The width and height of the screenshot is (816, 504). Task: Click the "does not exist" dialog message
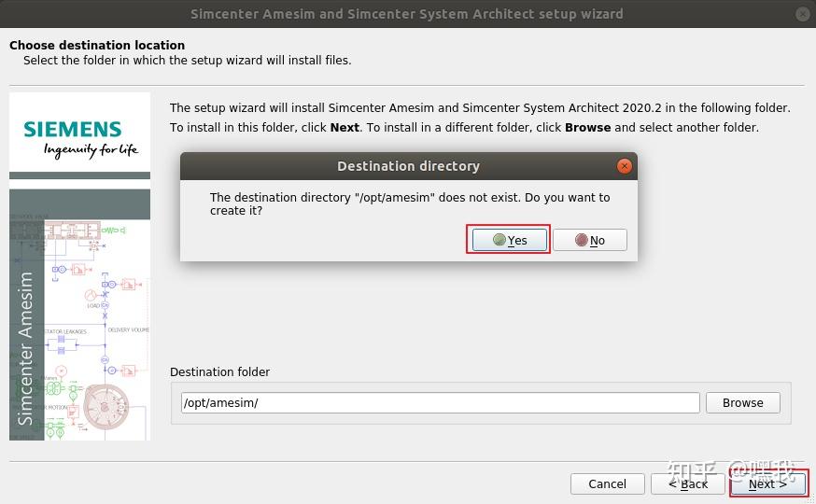click(409, 203)
